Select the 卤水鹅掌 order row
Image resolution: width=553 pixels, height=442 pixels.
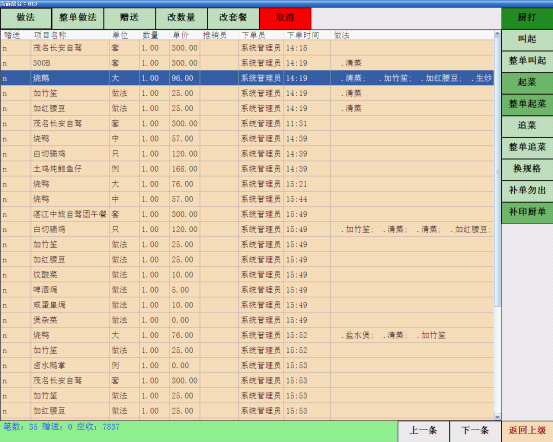(x=247, y=365)
